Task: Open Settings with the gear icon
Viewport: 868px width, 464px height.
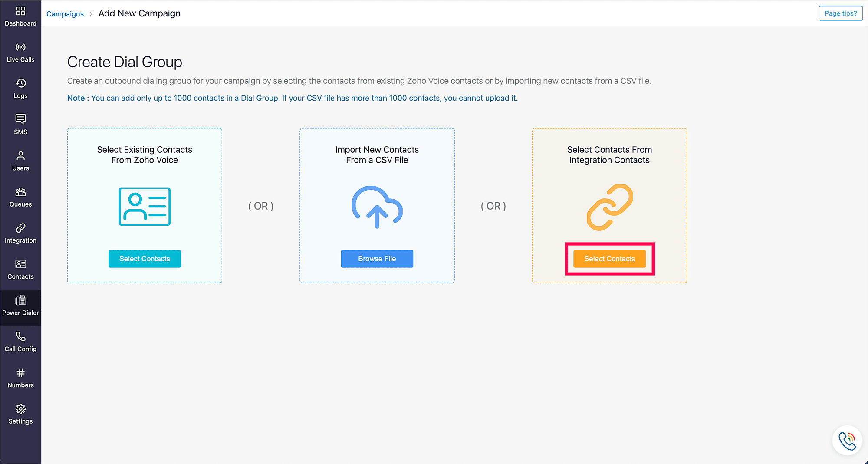Action: point(20,414)
